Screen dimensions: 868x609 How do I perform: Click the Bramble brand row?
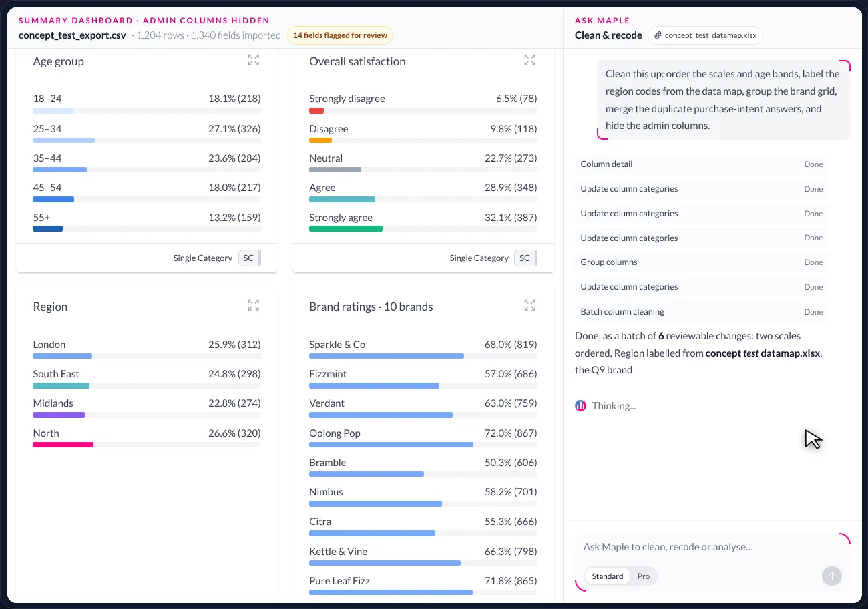[x=423, y=467]
